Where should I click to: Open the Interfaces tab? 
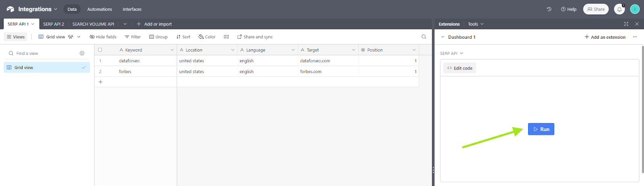(132, 9)
